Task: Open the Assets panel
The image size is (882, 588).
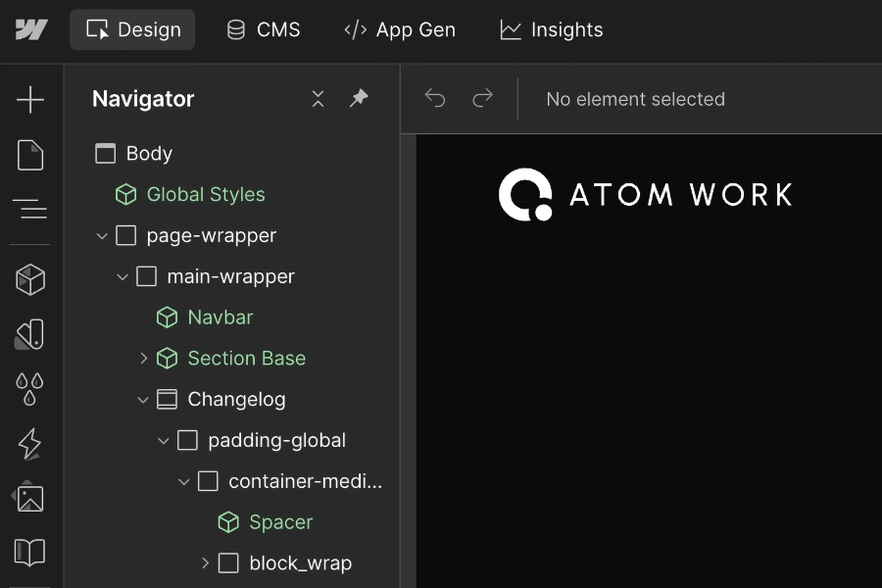Action: tap(29, 498)
